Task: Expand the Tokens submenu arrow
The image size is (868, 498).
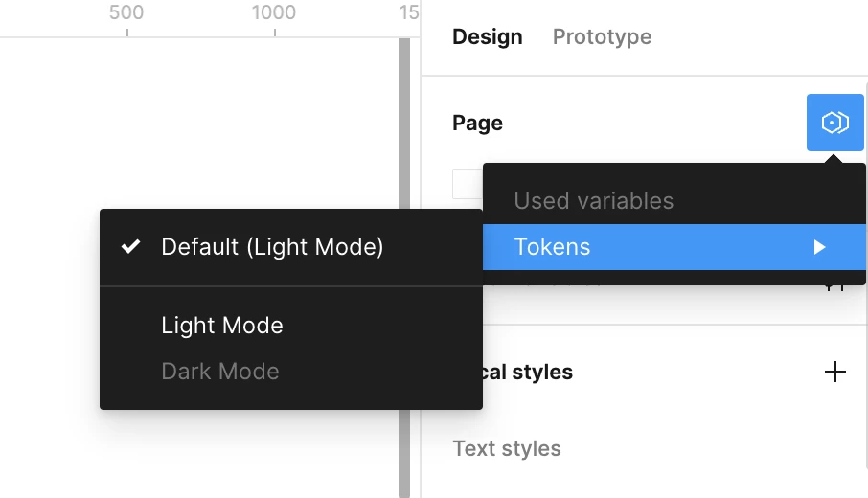Action: [820, 247]
